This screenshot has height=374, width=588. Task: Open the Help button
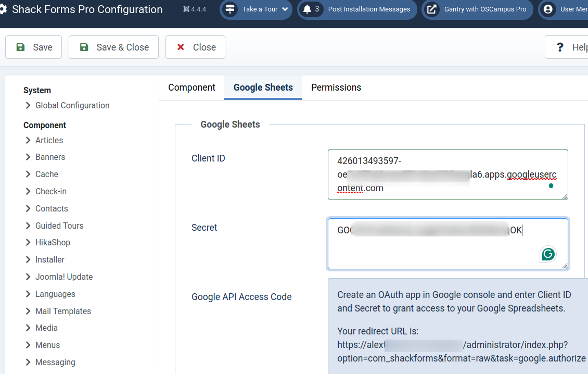(x=566, y=47)
